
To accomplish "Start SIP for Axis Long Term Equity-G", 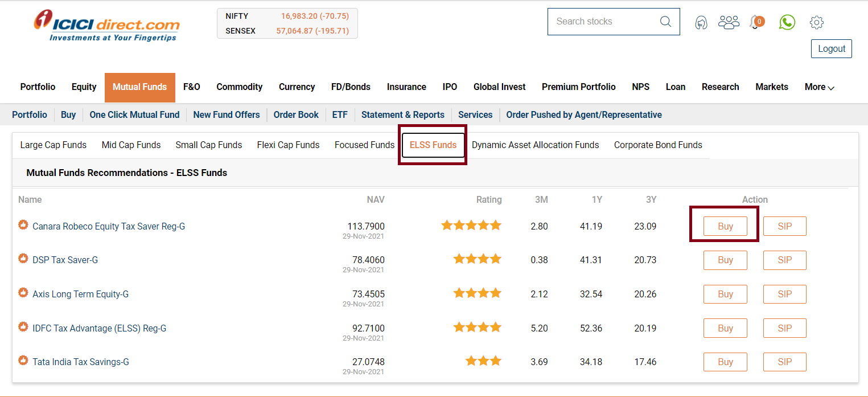I will tap(784, 294).
